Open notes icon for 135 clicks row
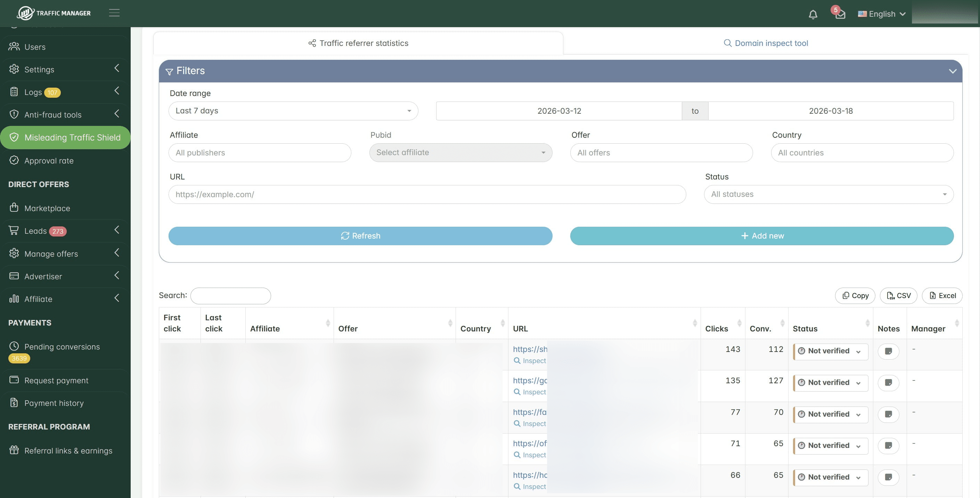980x498 pixels. tap(888, 383)
